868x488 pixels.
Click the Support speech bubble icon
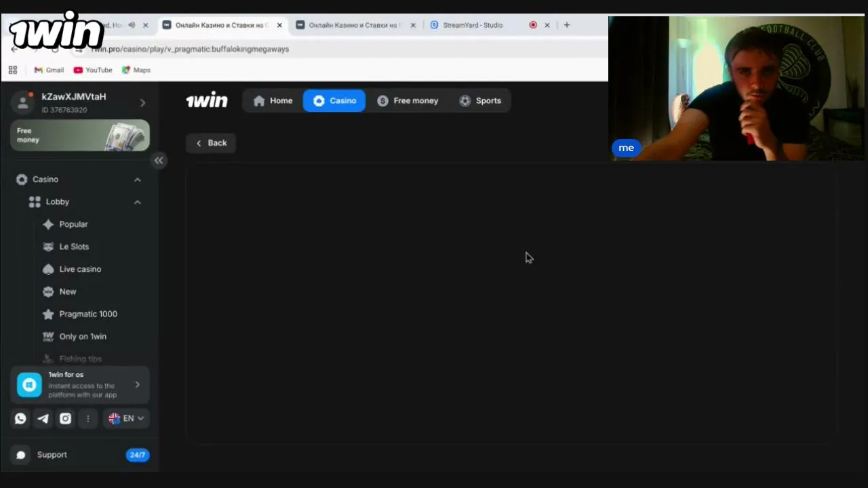20,455
